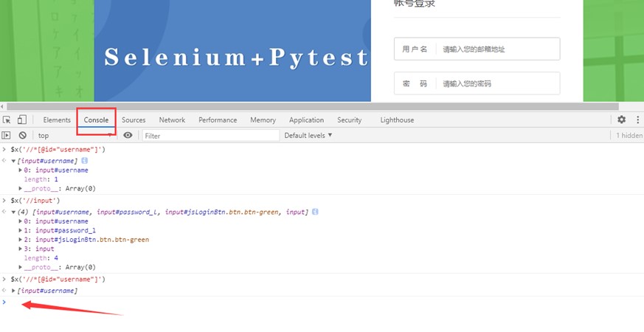This screenshot has width=644, height=332.
Task: Collapse the (4) inputs array result
Action: [x=13, y=212]
